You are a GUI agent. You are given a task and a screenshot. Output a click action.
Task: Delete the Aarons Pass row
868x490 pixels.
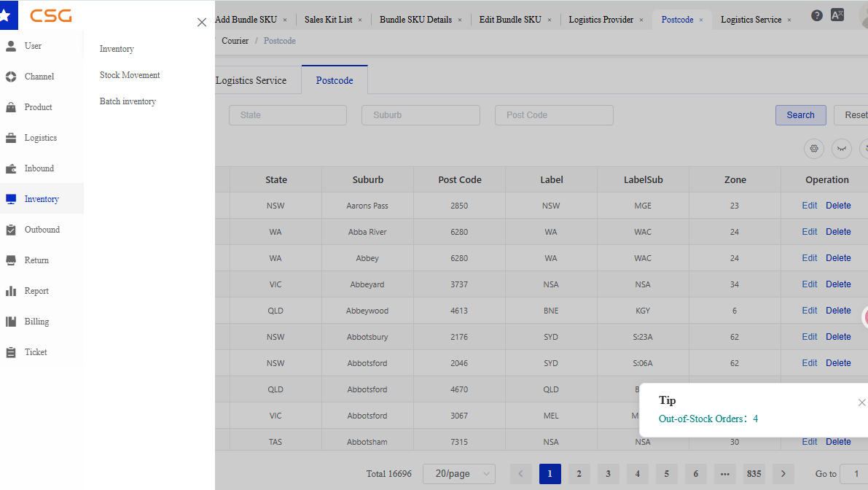pos(838,206)
